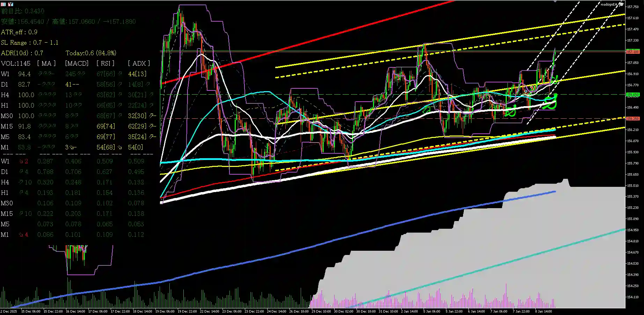Click the 19 Dec 06:00 time axis label
The height and width of the screenshot is (315, 644).
(165, 311)
